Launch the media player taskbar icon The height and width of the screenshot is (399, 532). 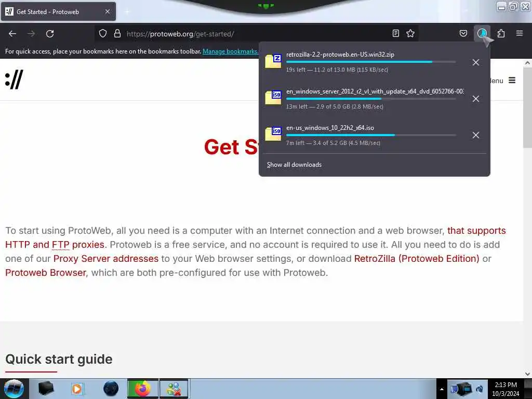click(x=78, y=389)
